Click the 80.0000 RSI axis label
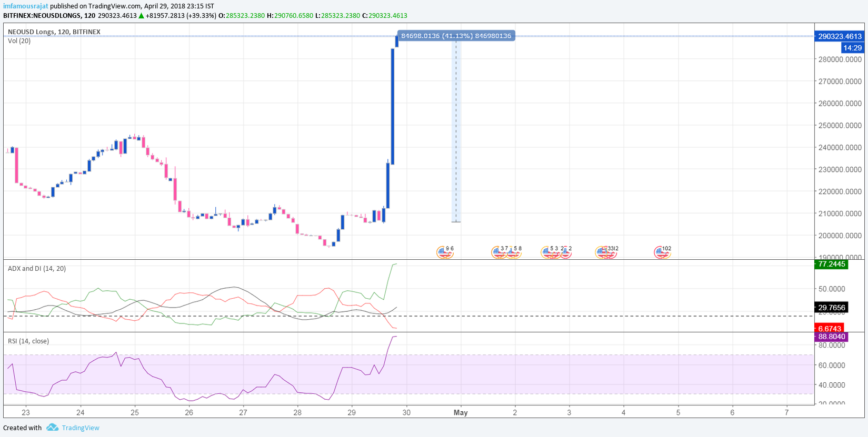Screen dimensions: 868x437 point(831,345)
